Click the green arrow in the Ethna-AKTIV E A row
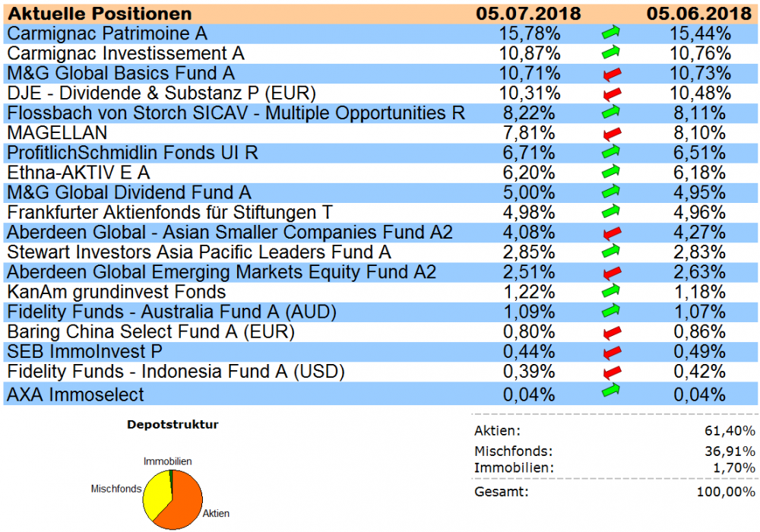Image resolution: width=760 pixels, height=532 pixels. (610, 173)
